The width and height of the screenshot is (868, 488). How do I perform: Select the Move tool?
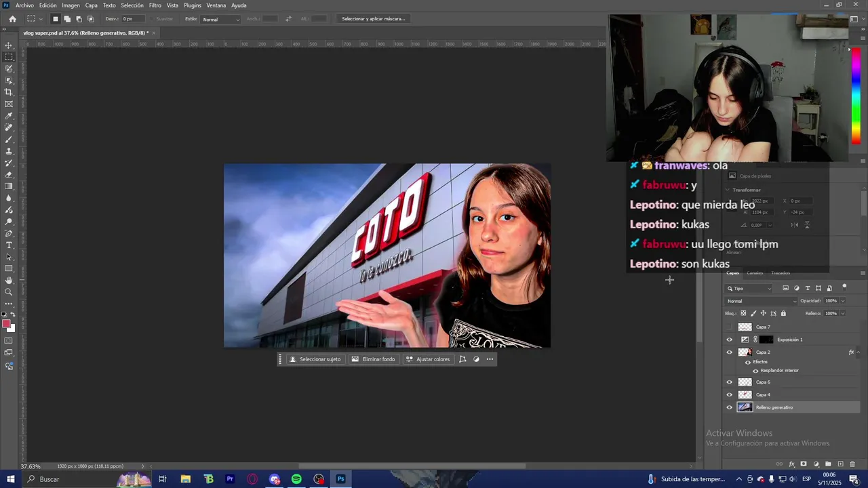pyautogui.click(x=9, y=45)
